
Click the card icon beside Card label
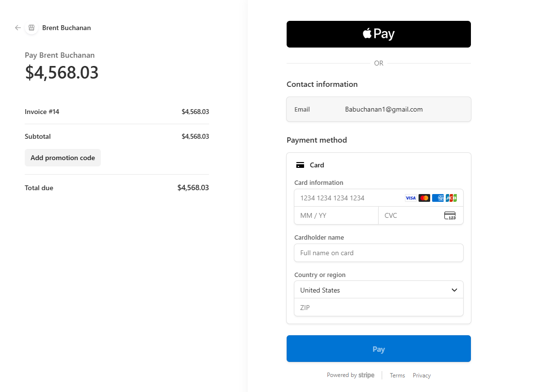click(300, 165)
